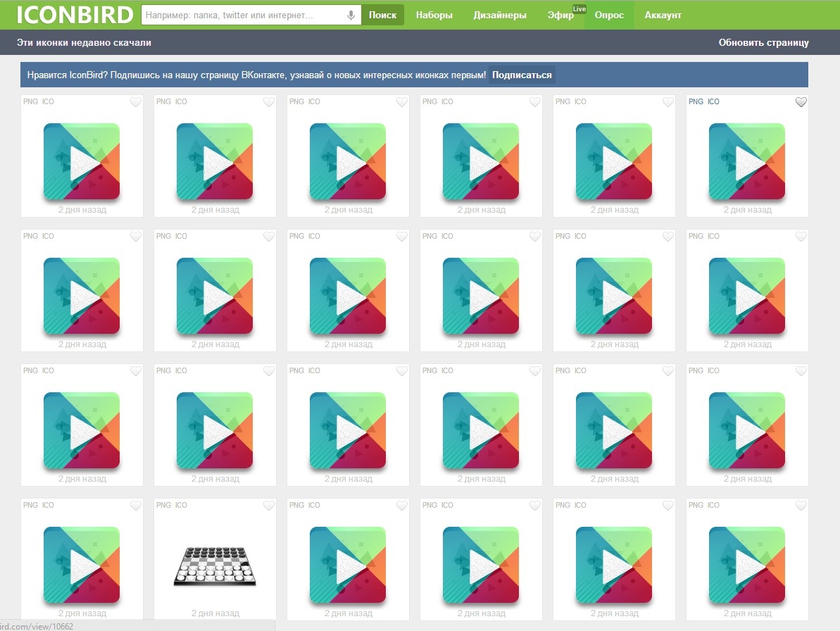Open Play icon immediately right of checkers icon
This screenshot has height=631, width=840.
coord(348,565)
